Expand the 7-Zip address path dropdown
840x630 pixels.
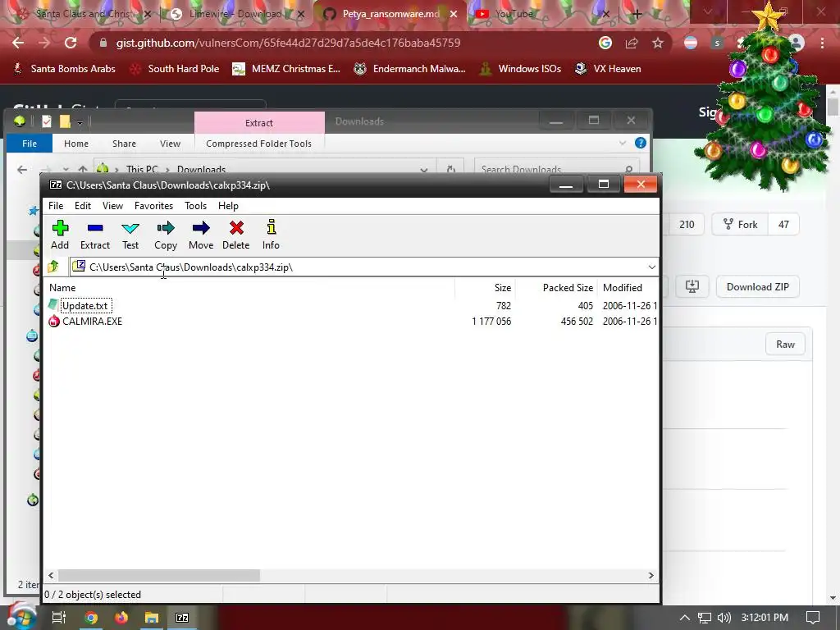[651, 267]
